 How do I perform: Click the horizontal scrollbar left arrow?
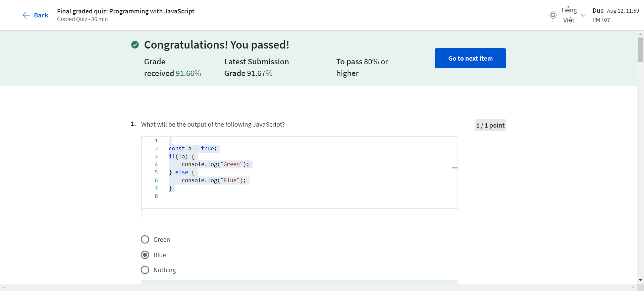coord(4,287)
